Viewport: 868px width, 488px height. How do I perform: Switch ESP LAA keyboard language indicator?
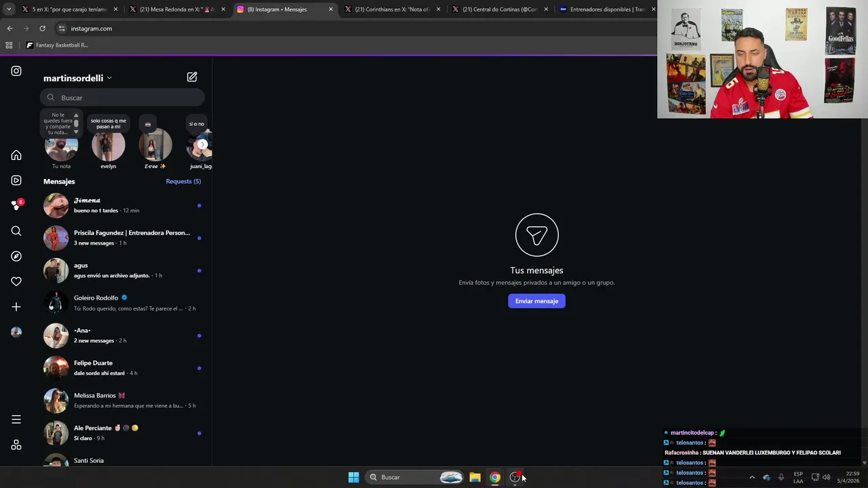(798, 477)
